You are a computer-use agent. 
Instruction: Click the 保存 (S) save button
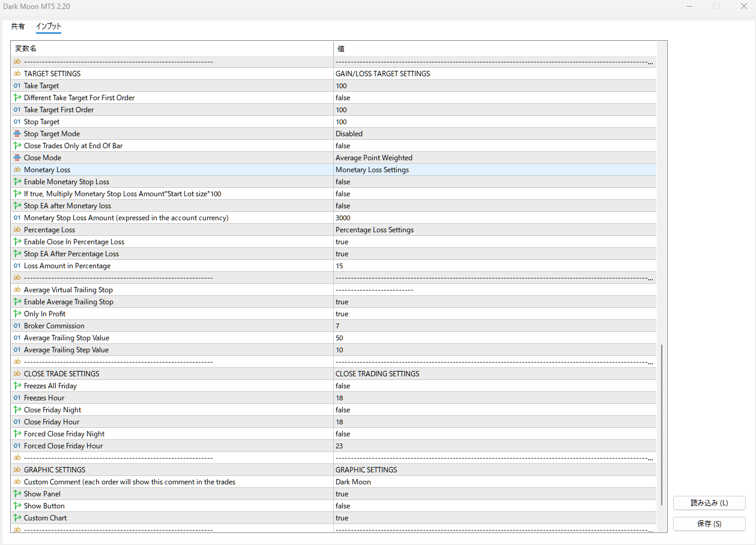709,524
